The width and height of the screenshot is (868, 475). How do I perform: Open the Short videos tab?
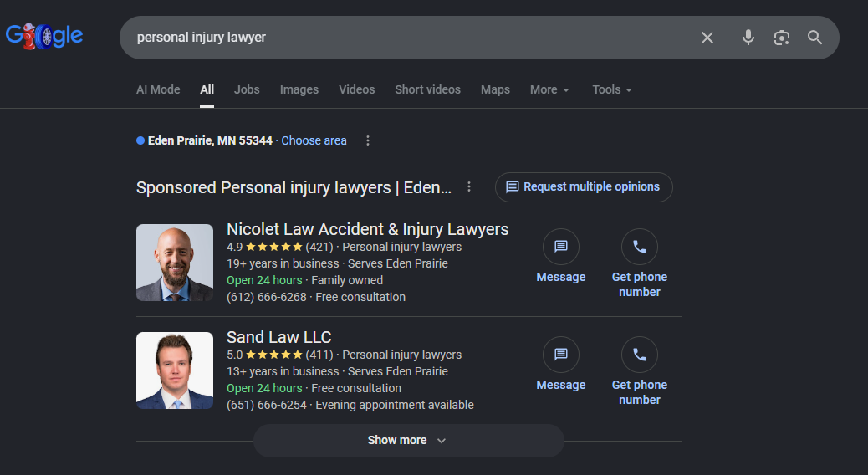coord(427,89)
